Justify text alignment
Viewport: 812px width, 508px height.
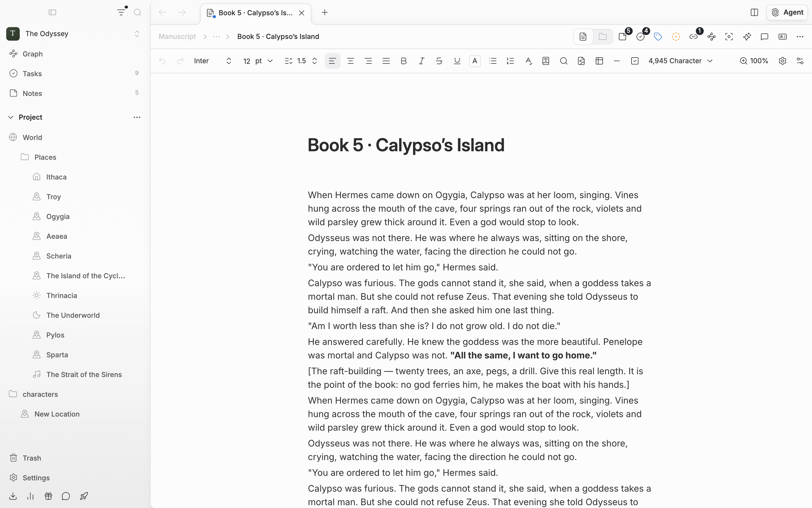pyautogui.click(x=386, y=61)
